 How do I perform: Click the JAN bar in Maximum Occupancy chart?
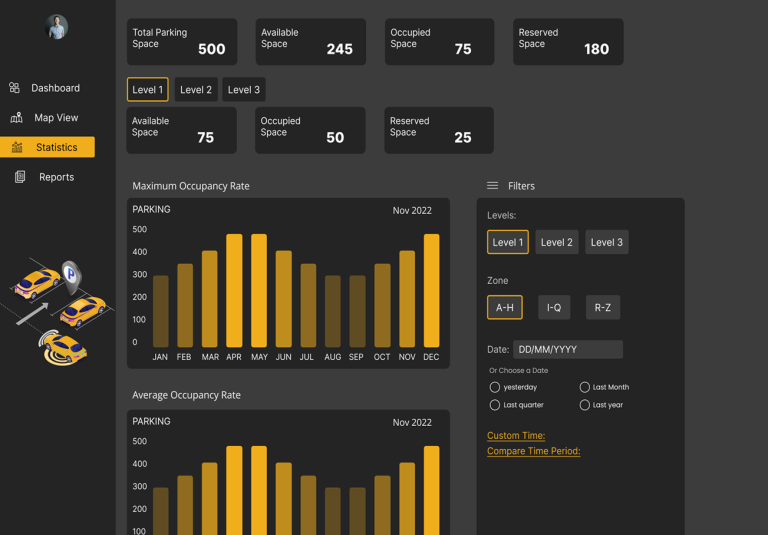point(161,312)
